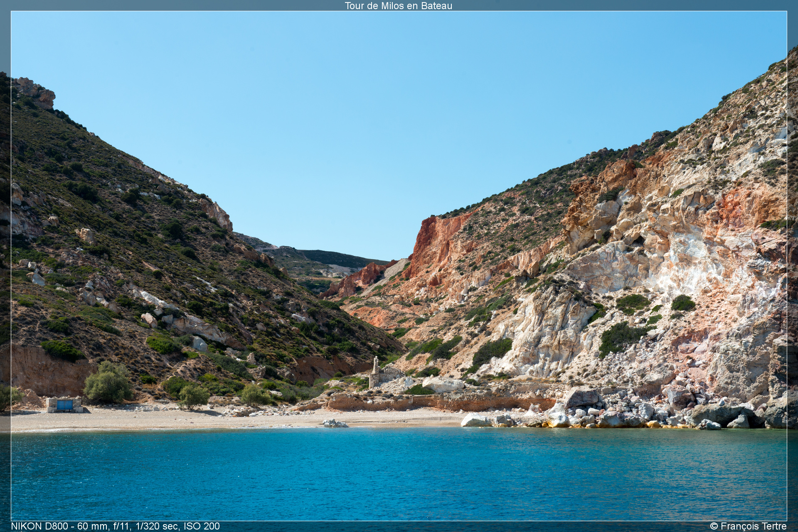Click the title "Tour de Milos en Bateau"
This screenshot has width=798, height=532.
[398, 5]
